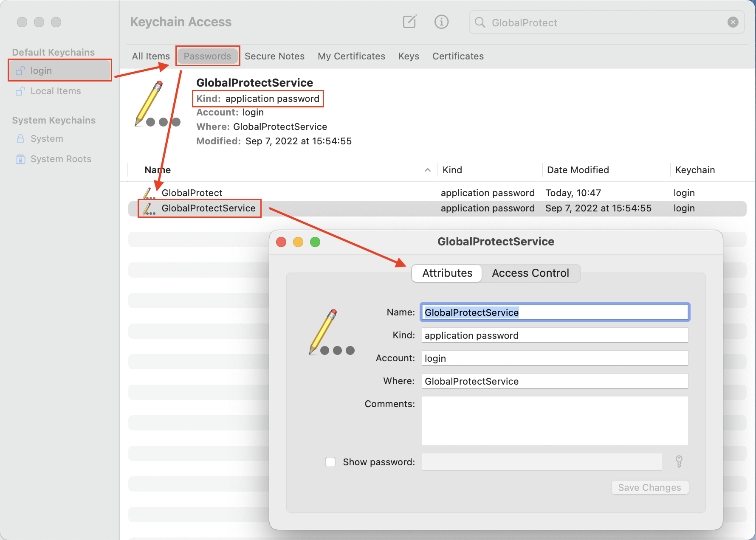
Task: Toggle Name column sort order chevron
Action: [428, 170]
